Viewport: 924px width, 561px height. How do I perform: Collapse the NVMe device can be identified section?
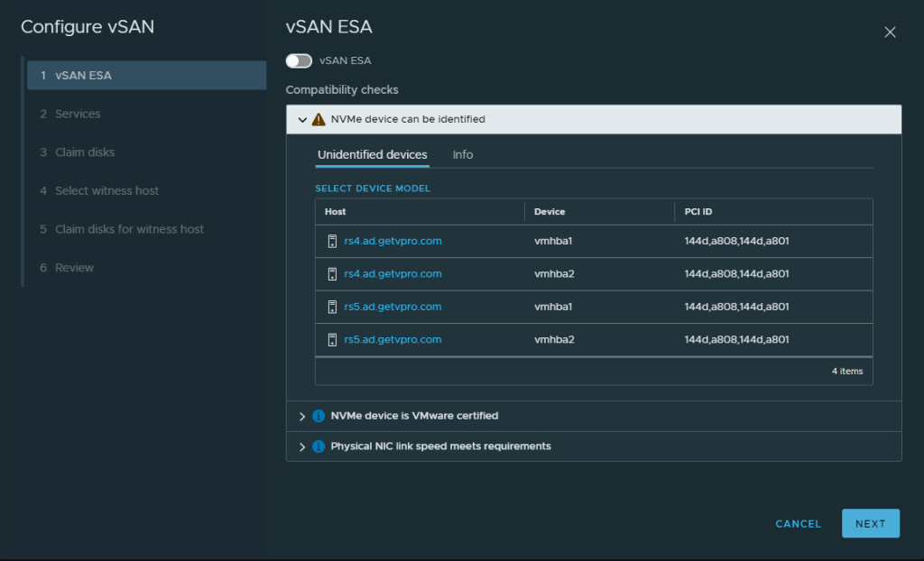[302, 119]
